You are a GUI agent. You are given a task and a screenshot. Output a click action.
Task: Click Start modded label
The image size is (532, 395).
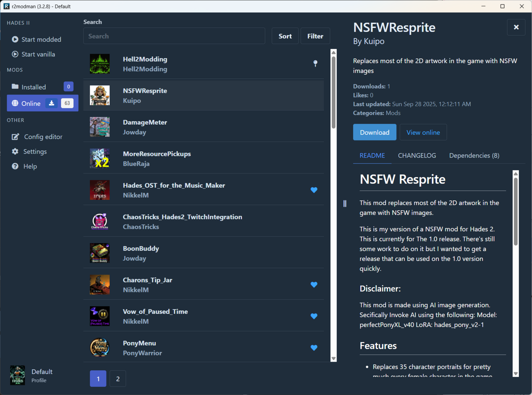click(x=41, y=39)
